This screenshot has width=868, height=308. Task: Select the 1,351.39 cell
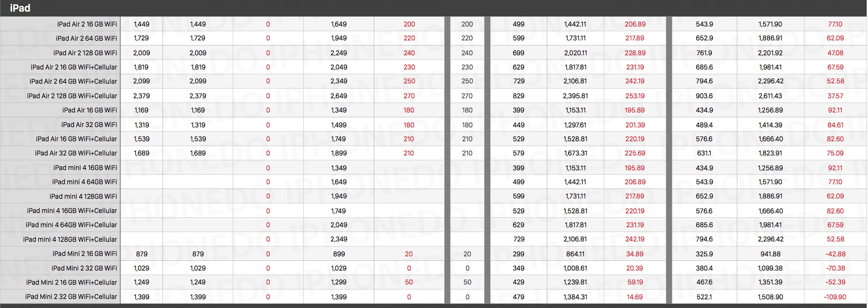(770, 282)
